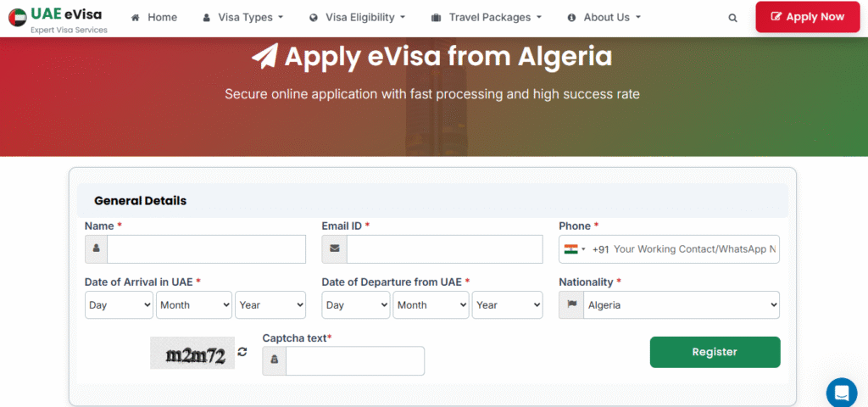Image resolution: width=868 pixels, height=407 pixels.
Task: Focus the Name input field
Action: pos(206,249)
